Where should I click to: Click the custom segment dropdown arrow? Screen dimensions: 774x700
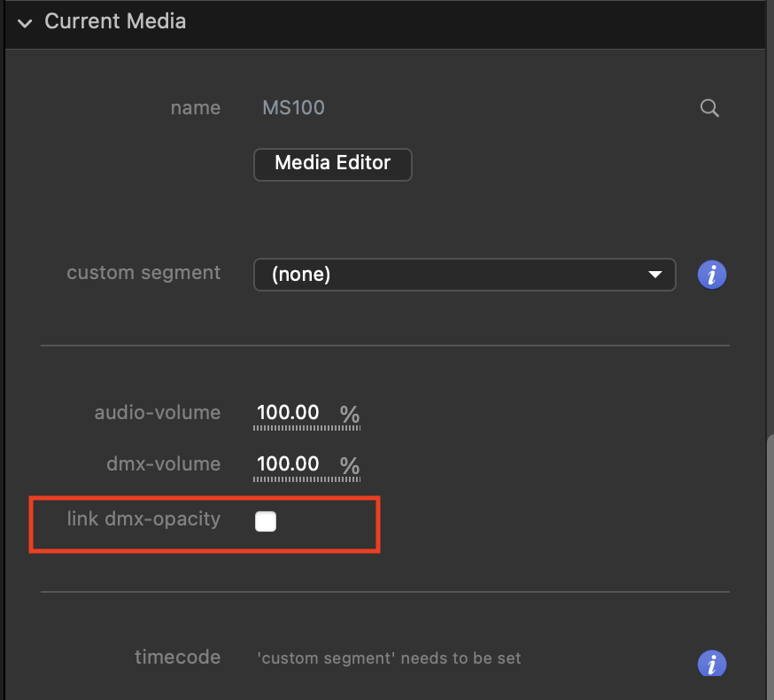[x=655, y=275]
